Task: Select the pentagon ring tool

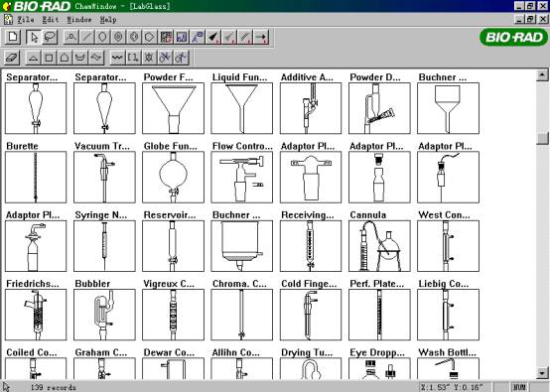Action: 65,58
